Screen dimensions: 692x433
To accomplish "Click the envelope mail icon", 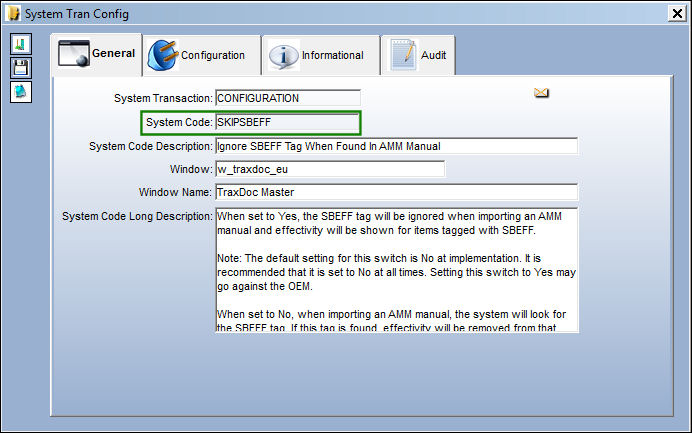I will click(541, 93).
